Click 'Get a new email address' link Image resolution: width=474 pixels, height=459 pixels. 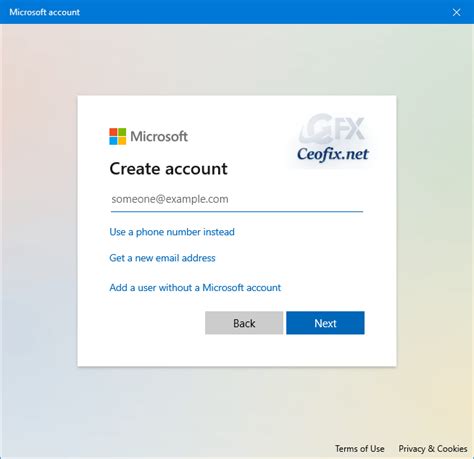click(x=162, y=258)
